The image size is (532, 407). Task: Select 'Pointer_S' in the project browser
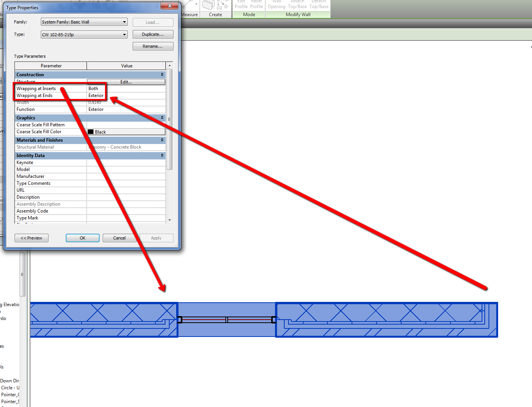click(x=10, y=402)
